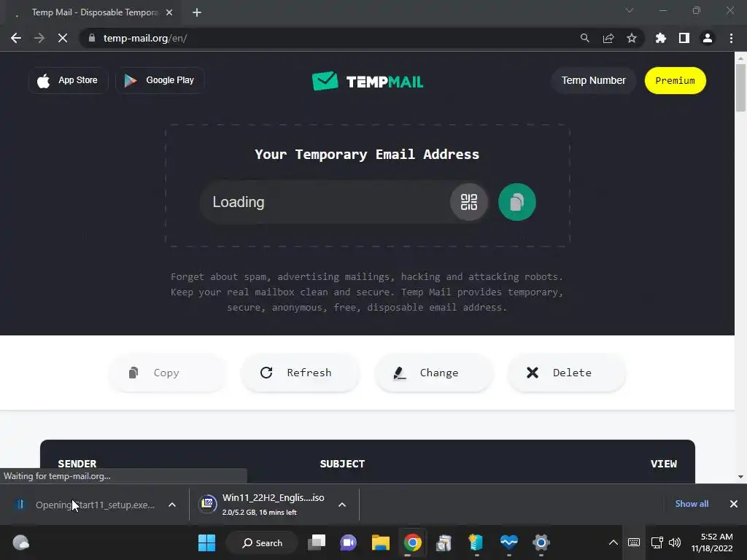This screenshot has width=747, height=560.
Task: Open Chrome profile avatar icon
Action: (708, 38)
